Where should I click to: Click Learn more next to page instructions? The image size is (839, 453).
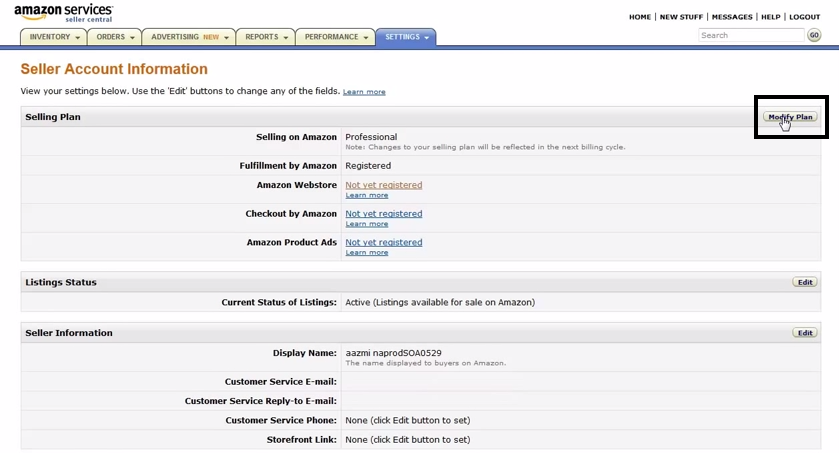[x=364, y=92]
